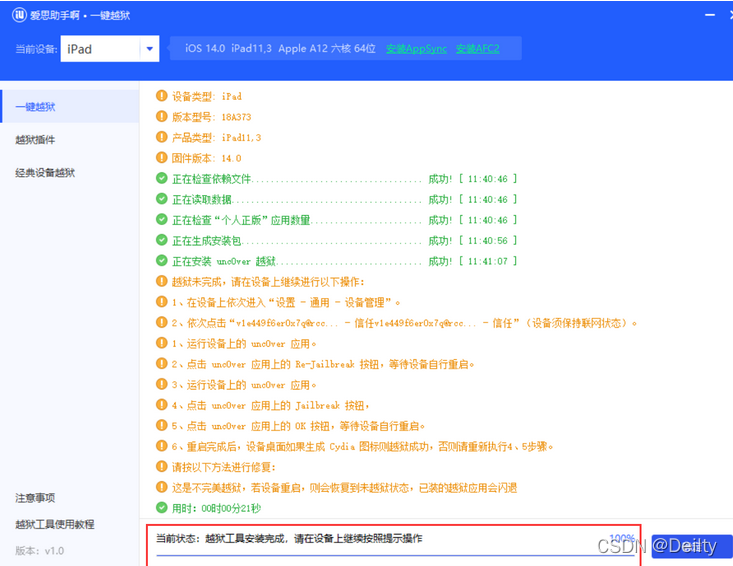Open 经典设备越狱 sidebar tab

click(45, 173)
